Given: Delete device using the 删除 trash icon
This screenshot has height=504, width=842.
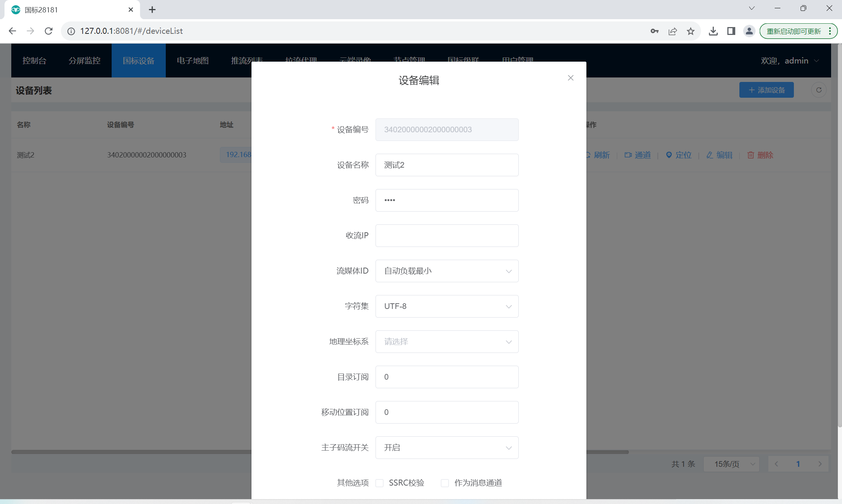Looking at the screenshot, I should tap(751, 155).
